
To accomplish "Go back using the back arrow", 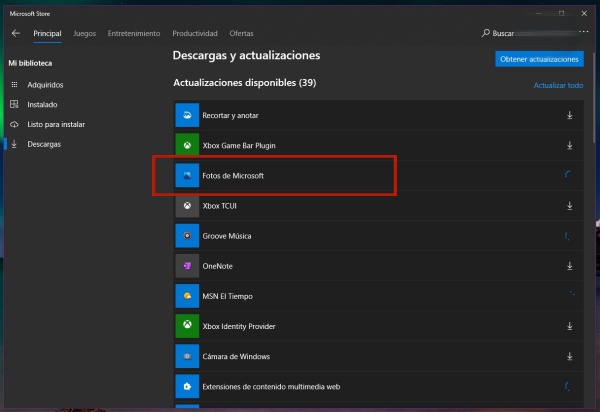I will point(16,33).
